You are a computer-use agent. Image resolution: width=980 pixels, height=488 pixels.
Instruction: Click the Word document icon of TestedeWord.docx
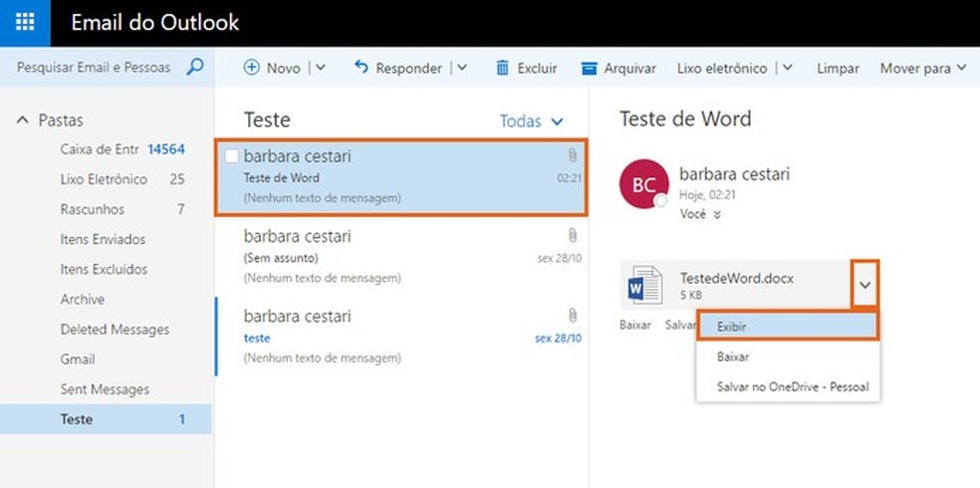pos(645,285)
